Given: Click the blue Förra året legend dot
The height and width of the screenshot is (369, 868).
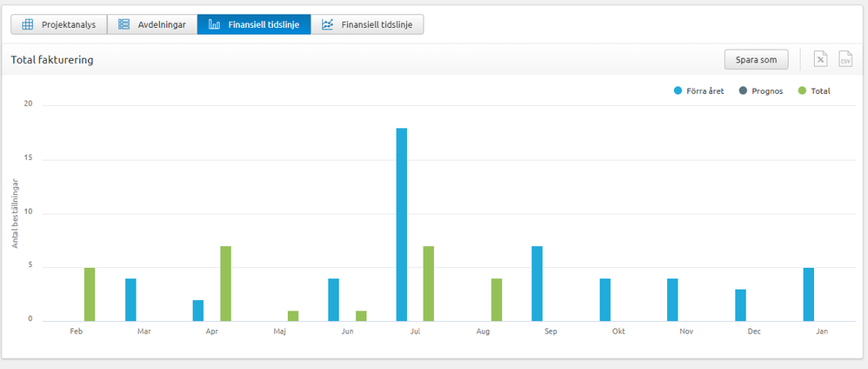Looking at the screenshot, I should (x=678, y=91).
